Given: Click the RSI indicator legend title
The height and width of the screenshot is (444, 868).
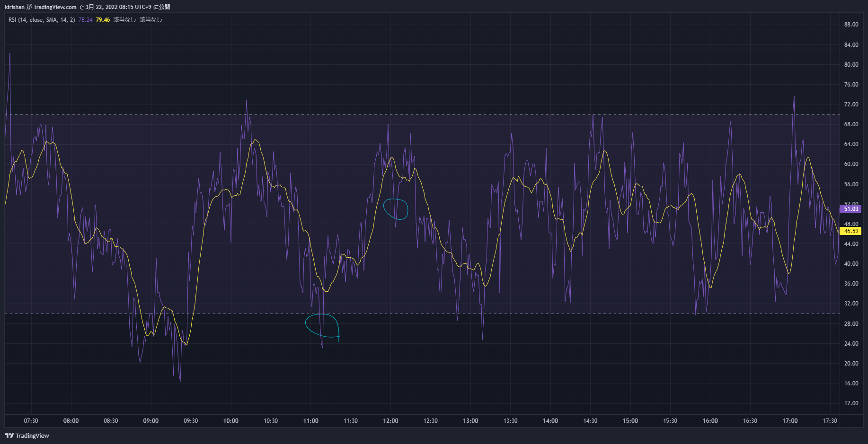Looking at the screenshot, I should (x=42, y=20).
